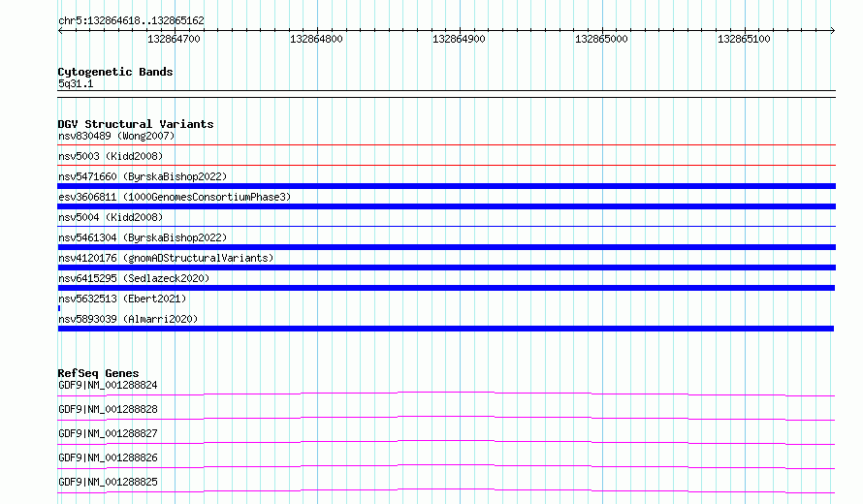863x504 pixels.
Task: Open variant nsv5003 (Kidd2008)
Action: 111,156
